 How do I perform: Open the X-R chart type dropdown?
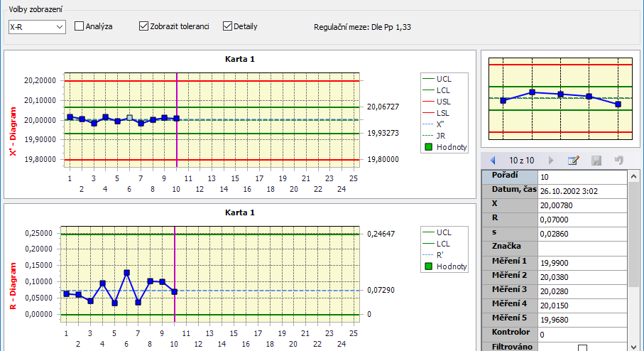(36, 27)
